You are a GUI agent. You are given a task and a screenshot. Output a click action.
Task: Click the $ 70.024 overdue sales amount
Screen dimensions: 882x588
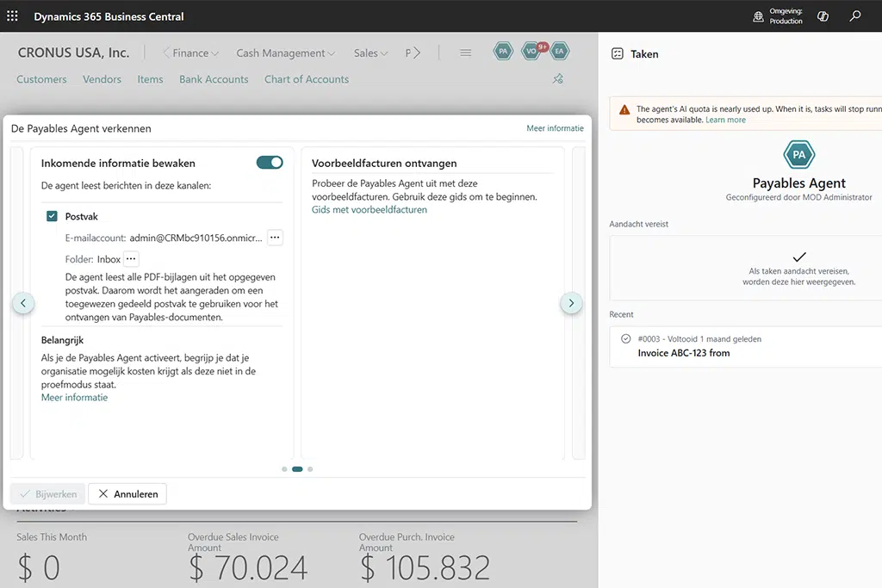248,567
